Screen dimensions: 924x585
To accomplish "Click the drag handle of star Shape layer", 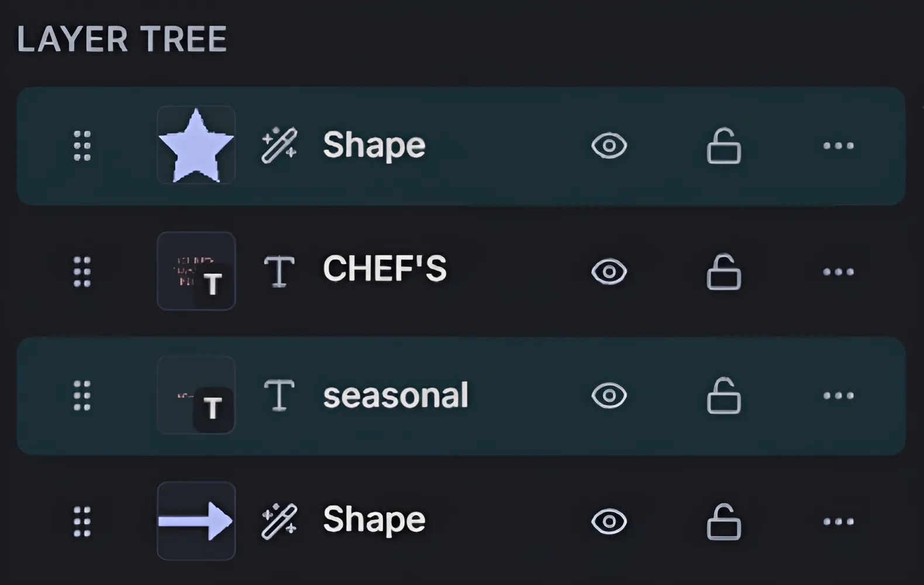I will (x=82, y=146).
